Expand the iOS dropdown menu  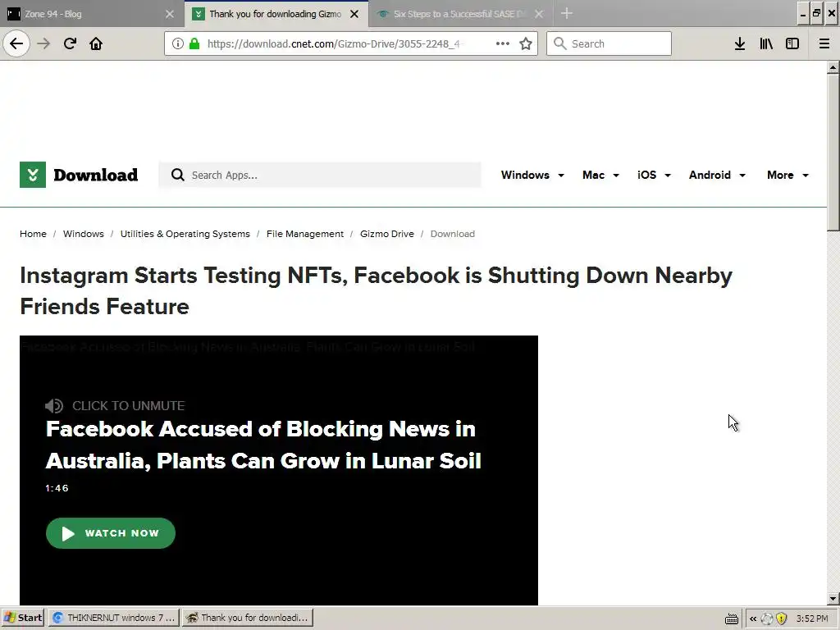pyautogui.click(x=654, y=176)
